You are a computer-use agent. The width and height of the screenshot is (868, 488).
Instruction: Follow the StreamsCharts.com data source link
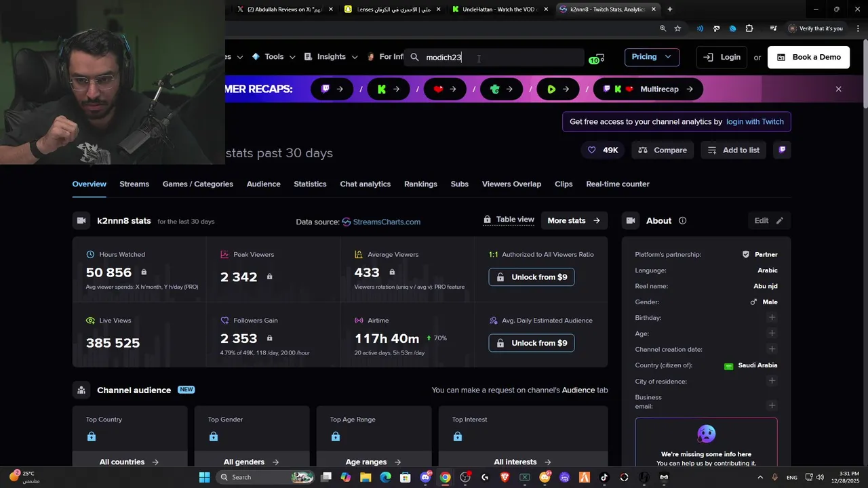(381, 222)
